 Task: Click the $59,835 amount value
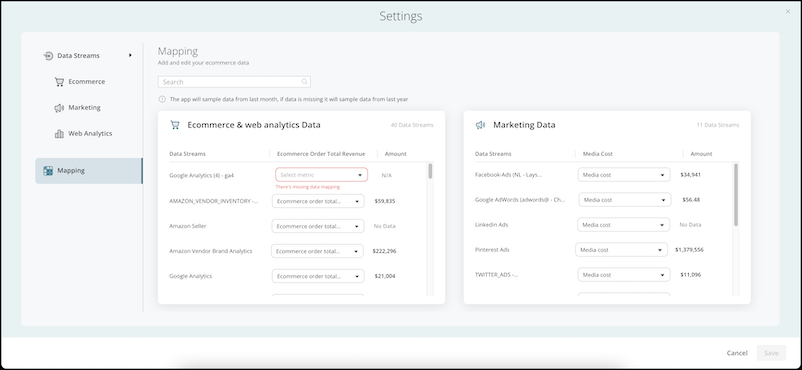coord(385,201)
